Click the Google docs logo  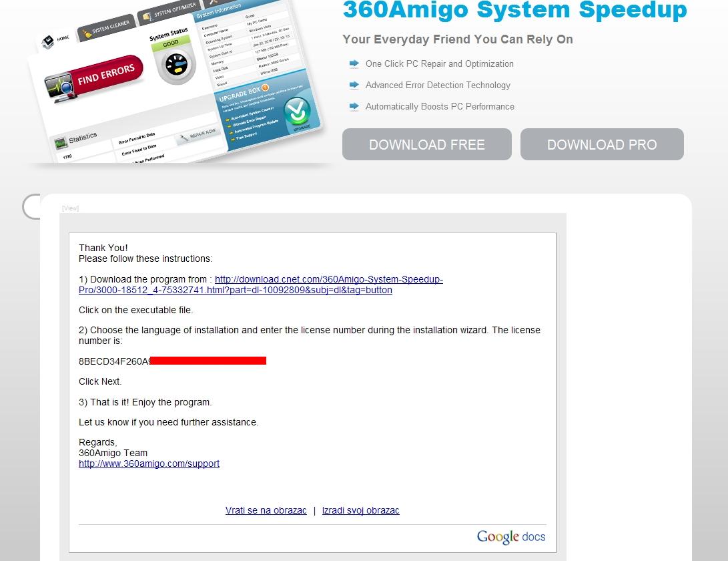[511, 537]
